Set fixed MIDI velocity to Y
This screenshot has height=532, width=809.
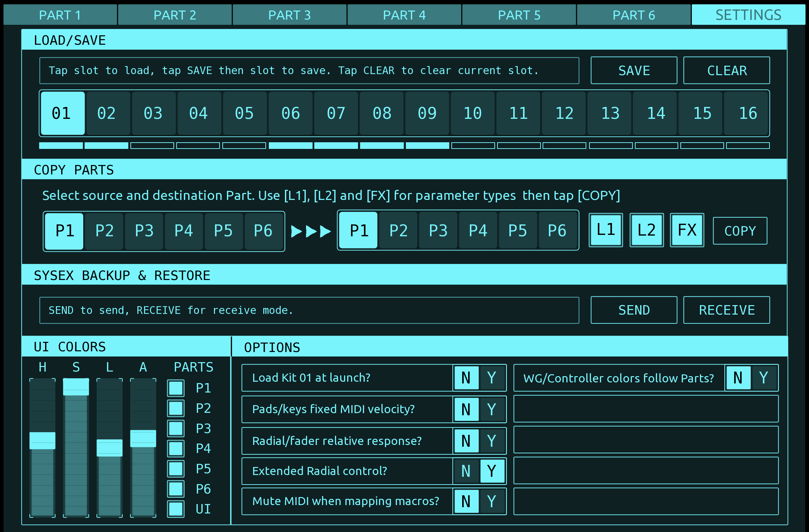(x=492, y=409)
